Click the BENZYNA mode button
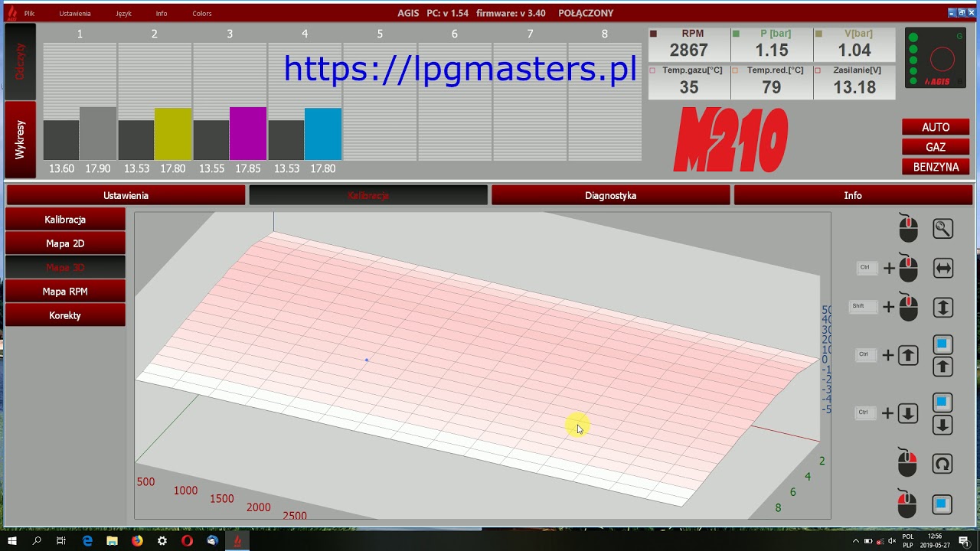The height and width of the screenshot is (551, 980). 936,167
